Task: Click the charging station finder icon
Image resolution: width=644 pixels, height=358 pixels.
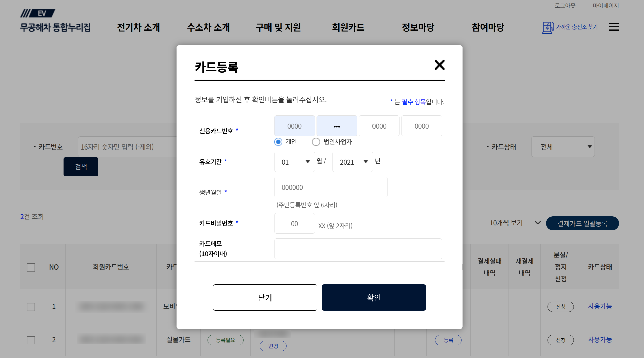Action: pos(548,27)
